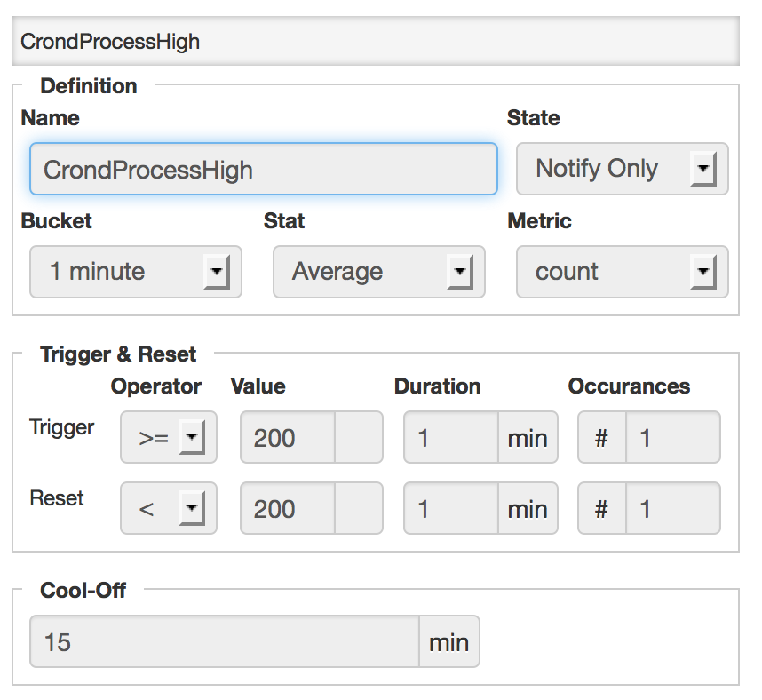The height and width of the screenshot is (700, 762).
Task: Click the # symbol in Reset occurrences
Action: pyautogui.click(x=601, y=508)
